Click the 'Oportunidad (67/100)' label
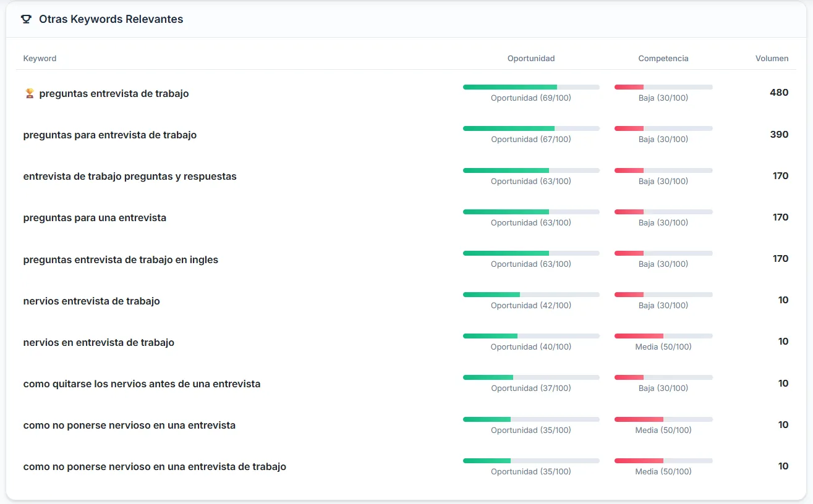Screen dimensions: 813x504 pos(530,139)
